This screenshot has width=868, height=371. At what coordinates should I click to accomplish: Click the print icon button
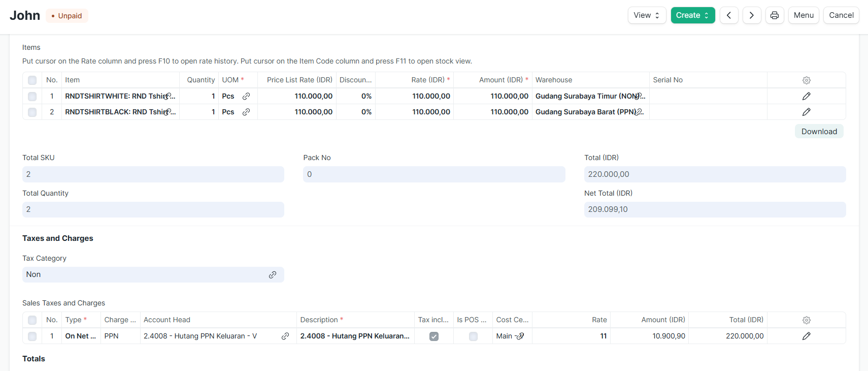[775, 15]
